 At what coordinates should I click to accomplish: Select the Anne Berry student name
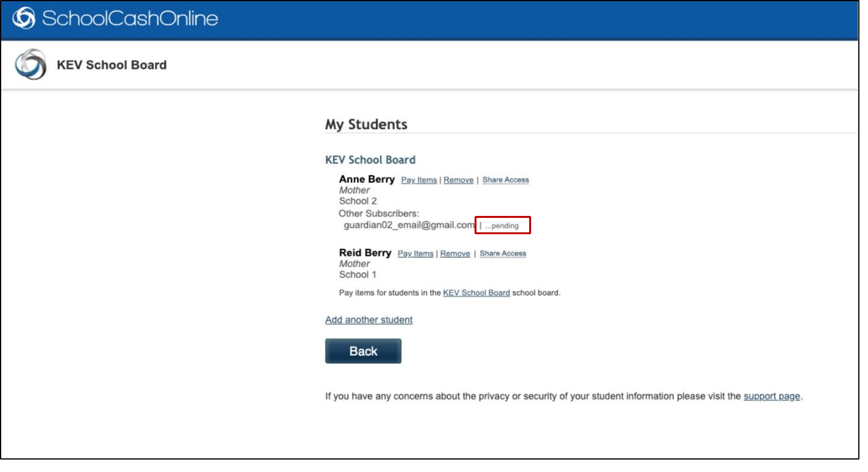[x=367, y=179]
